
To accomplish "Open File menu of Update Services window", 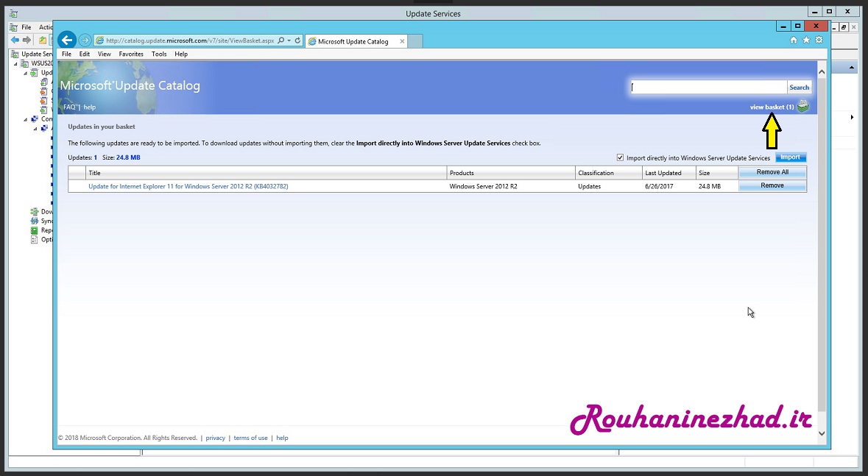I will (x=26, y=26).
